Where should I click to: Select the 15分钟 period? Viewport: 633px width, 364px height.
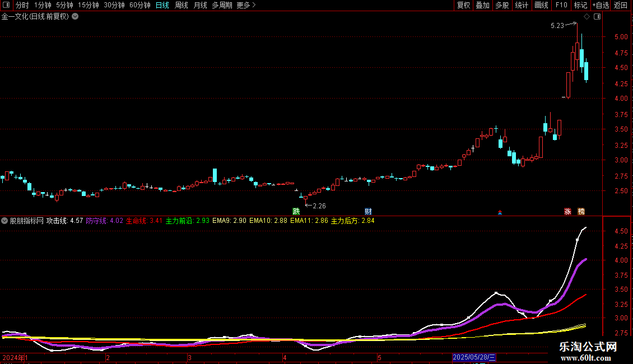(x=88, y=5)
